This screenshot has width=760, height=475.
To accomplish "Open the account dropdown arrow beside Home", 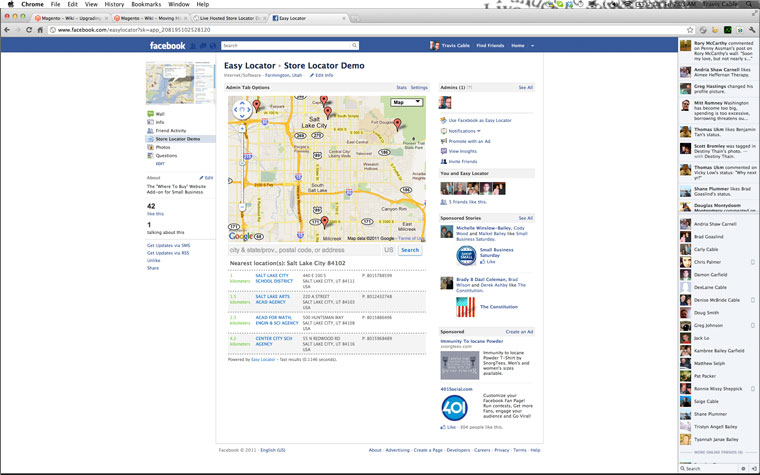I will coord(532,46).
